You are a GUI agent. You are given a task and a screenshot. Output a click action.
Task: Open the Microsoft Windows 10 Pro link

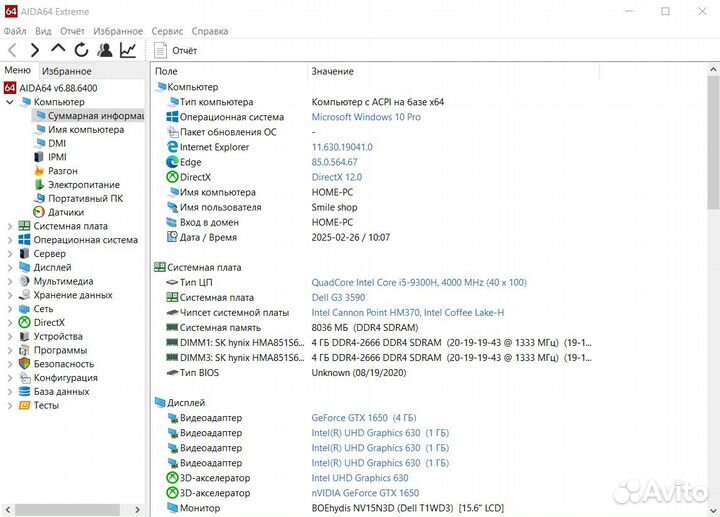click(x=366, y=117)
